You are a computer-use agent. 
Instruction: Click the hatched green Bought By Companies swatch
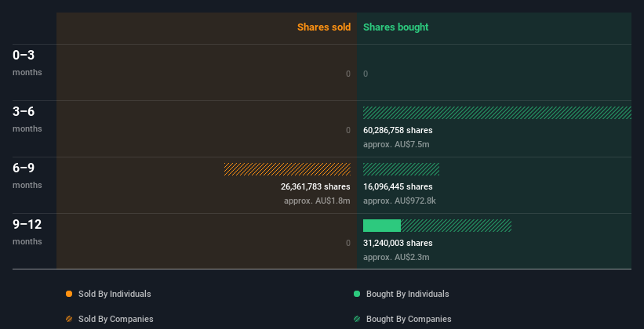click(357, 319)
